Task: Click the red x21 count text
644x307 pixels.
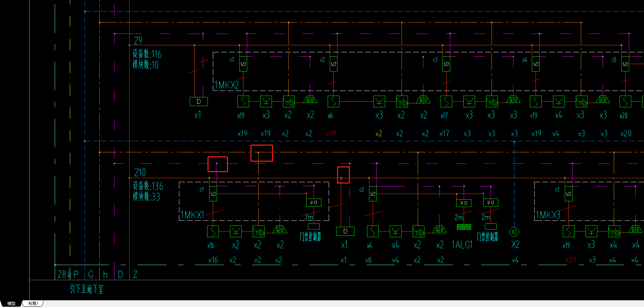Action: [x=570, y=260]
